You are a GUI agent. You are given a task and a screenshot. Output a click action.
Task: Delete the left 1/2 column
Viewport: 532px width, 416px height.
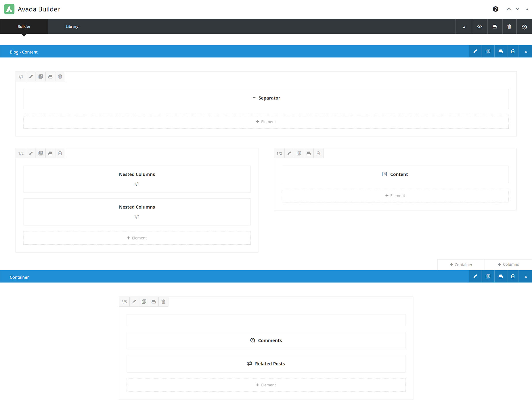click(60, 154)
